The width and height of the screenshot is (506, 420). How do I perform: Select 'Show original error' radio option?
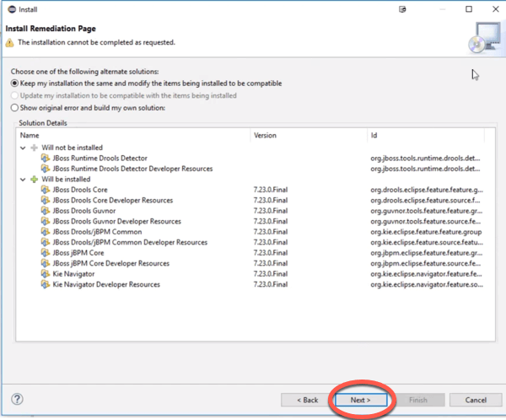tap(14, 108)
